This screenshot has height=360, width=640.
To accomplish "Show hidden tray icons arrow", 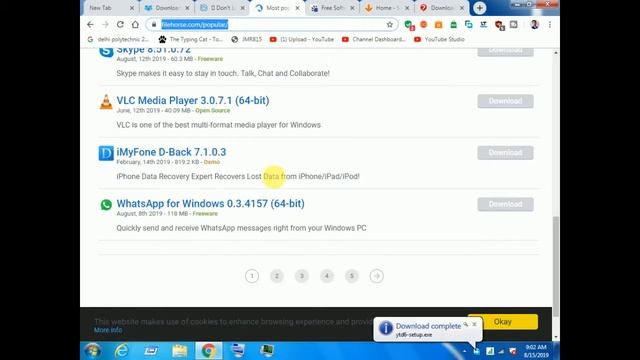I will click(464, 351).
